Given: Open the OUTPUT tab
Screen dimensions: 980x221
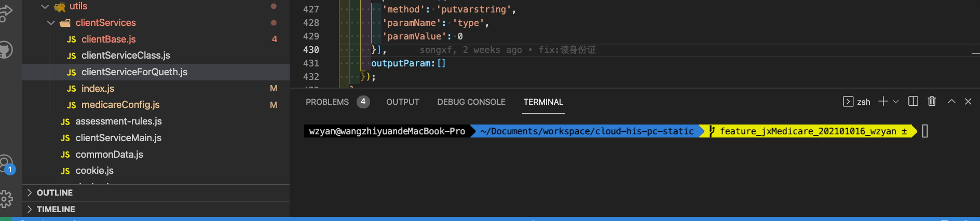Looking at the screenshot, I should point(402,102).
